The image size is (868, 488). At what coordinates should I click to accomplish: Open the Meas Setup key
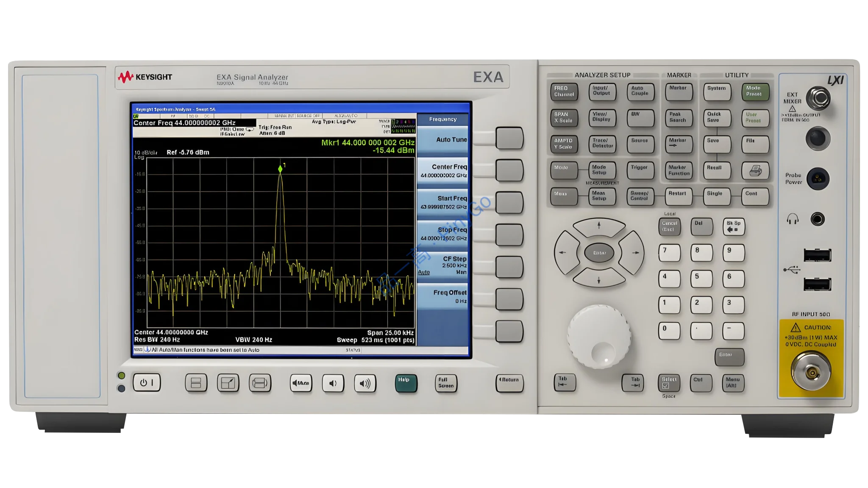pyautogui.click(x=602, y=196)
